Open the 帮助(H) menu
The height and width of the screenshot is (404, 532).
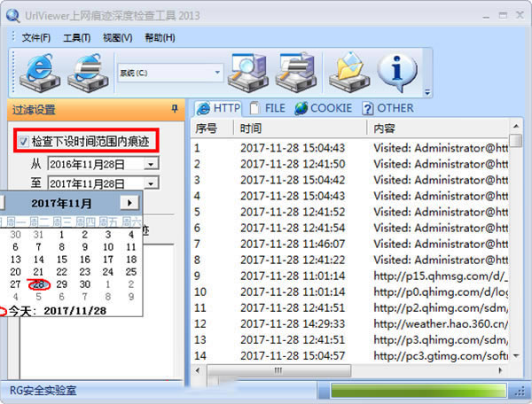[x=160, y=37]
